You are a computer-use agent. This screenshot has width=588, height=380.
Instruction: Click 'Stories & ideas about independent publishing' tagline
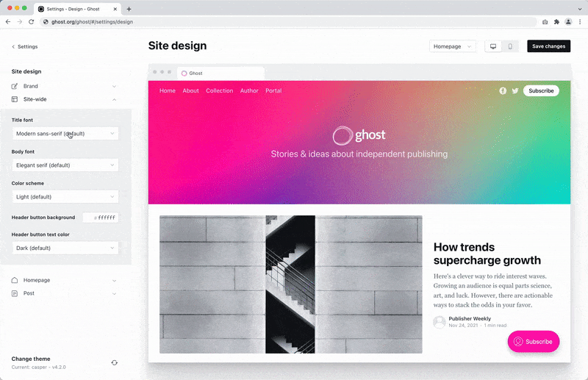359,154
